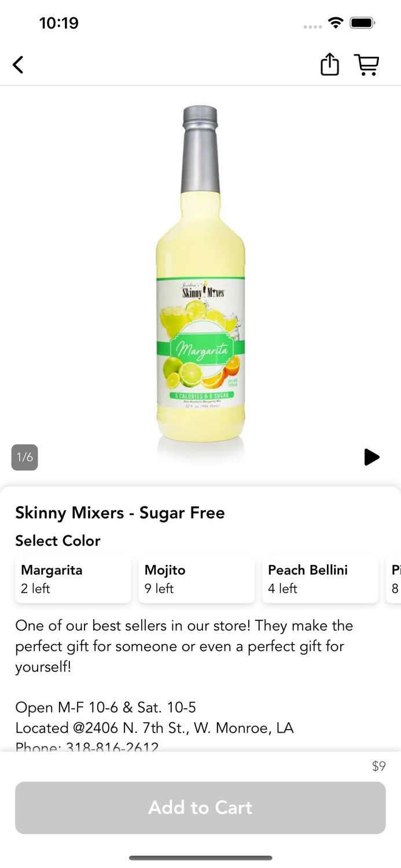The height and width of the screenshot is (868, 401).
Task: Tap the store phone number text
Action: (x=87, y=746)
